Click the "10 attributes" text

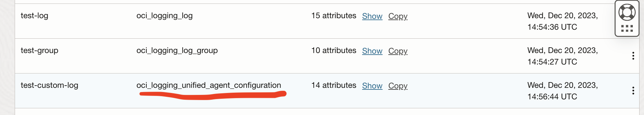coord(334,50)
